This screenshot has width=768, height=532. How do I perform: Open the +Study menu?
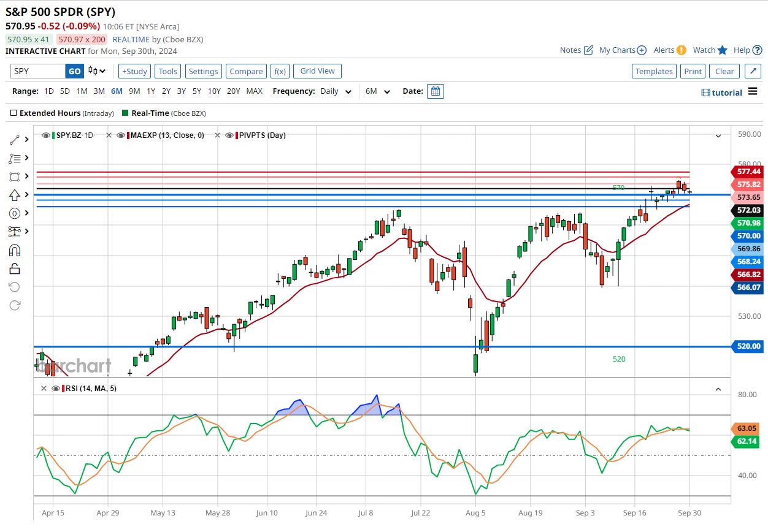point(134,71)
